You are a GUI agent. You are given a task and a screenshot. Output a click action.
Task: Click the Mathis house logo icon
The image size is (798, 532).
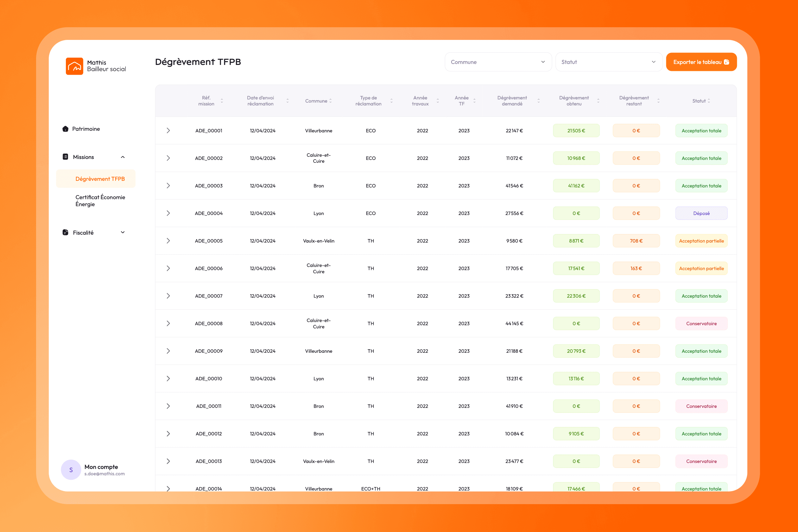(74, 66)
